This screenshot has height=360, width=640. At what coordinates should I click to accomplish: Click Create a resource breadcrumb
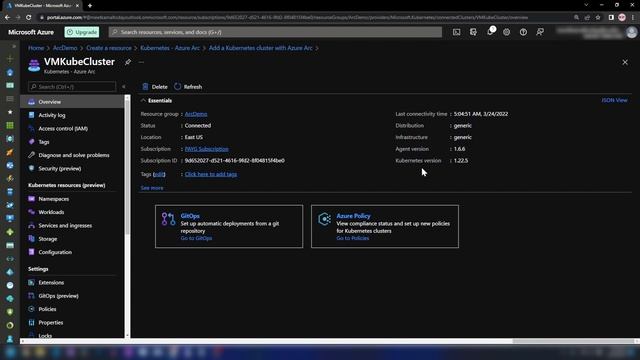109,48
